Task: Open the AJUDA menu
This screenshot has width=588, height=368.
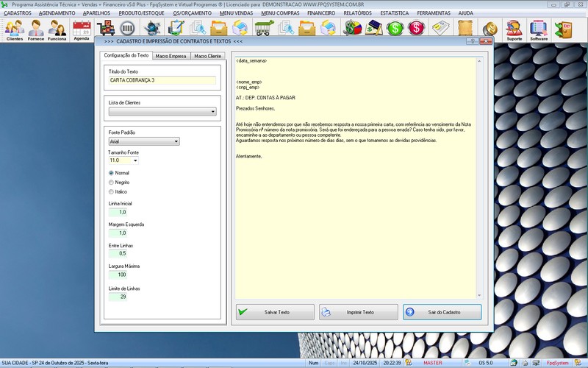Action: (466, 13)
